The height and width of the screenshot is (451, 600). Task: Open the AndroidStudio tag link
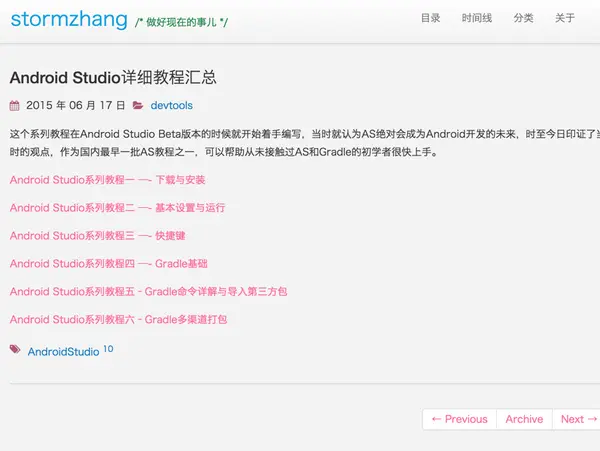click(x=64, y=352)
